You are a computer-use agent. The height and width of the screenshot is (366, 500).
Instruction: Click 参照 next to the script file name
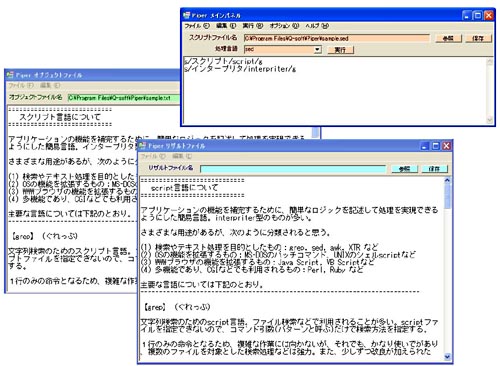[x=448, y=38]
